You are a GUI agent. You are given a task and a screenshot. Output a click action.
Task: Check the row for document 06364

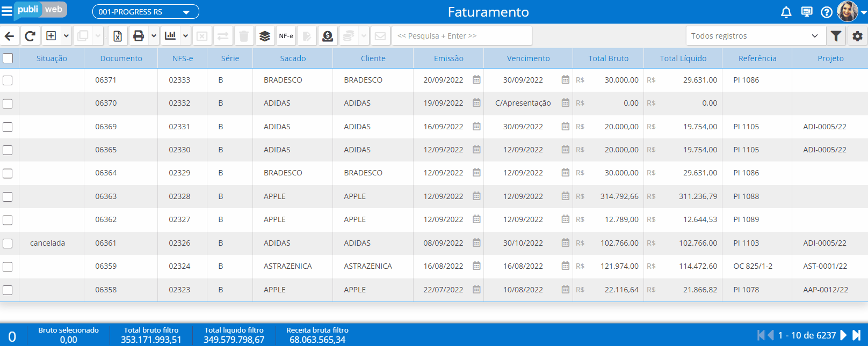(8, 173)
